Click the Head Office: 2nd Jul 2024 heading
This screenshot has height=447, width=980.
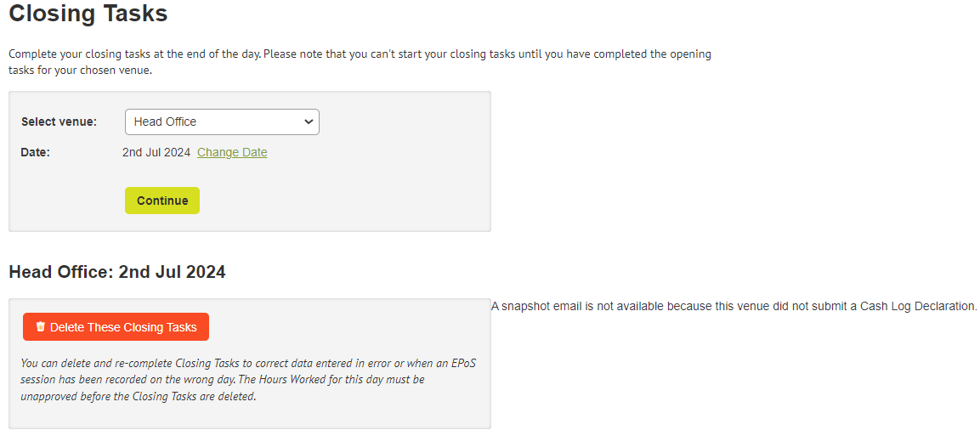click(117, 272)
